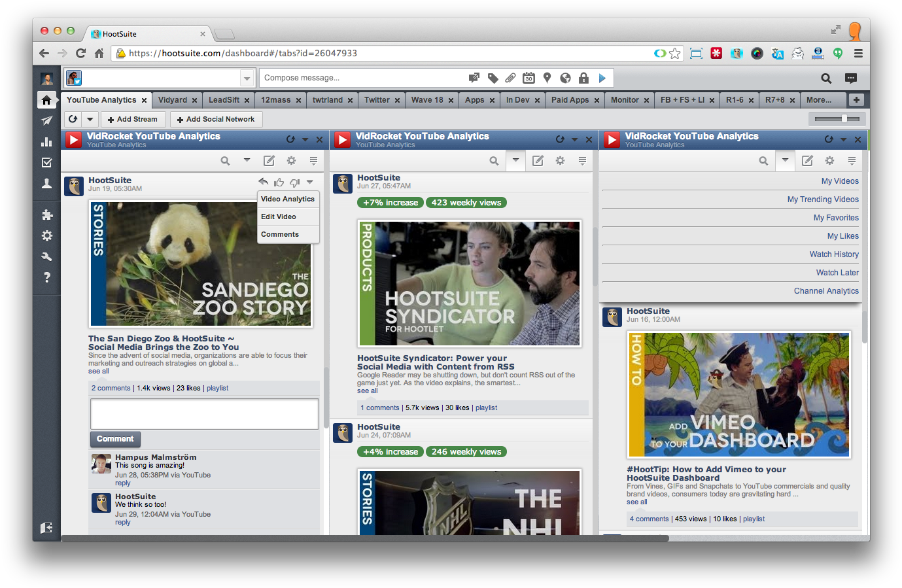This screenshot has width=902, height=588.
Task: Click the thumbs up icon on San Diego Zoo post
Action: 279,182
